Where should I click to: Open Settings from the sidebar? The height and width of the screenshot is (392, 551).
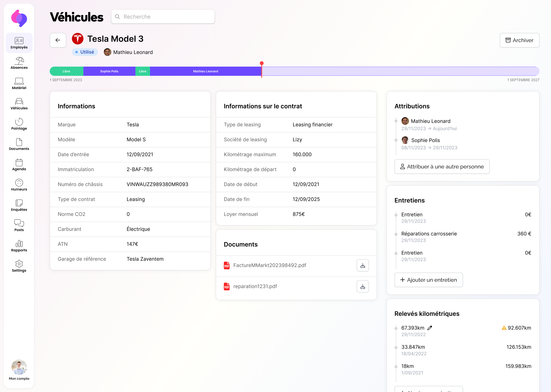(19, 266)
